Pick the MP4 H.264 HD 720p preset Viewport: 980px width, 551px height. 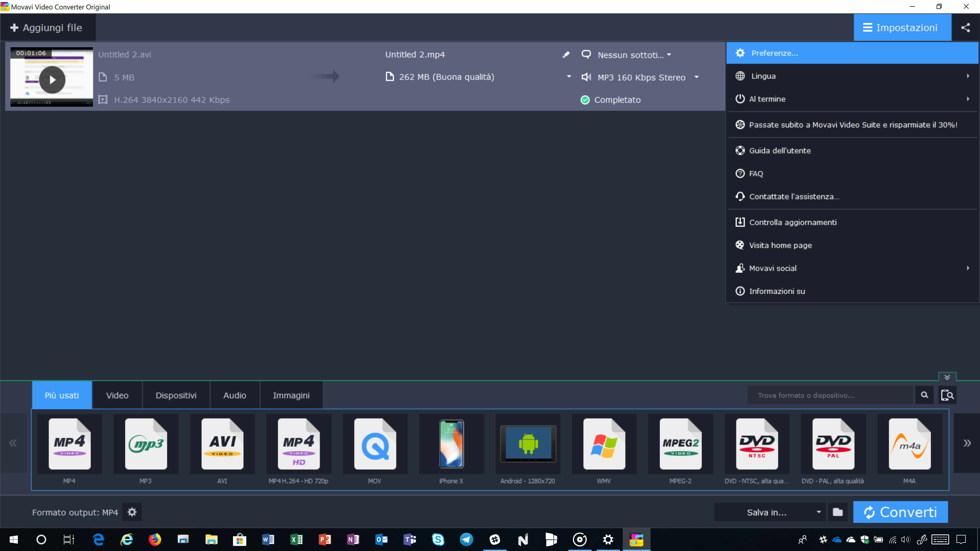(x=299, y=444)
